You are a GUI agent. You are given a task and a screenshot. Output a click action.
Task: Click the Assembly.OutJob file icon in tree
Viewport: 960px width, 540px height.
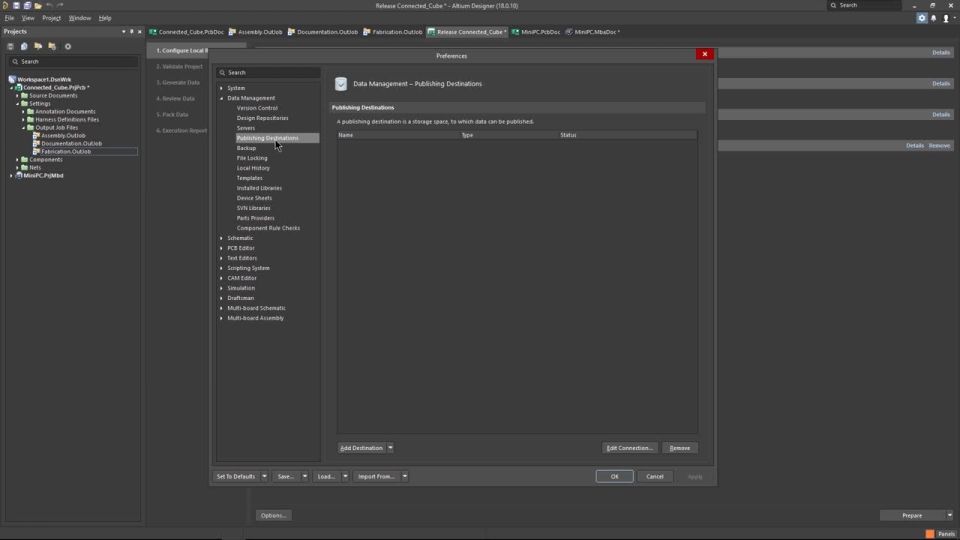click(36, 135)
